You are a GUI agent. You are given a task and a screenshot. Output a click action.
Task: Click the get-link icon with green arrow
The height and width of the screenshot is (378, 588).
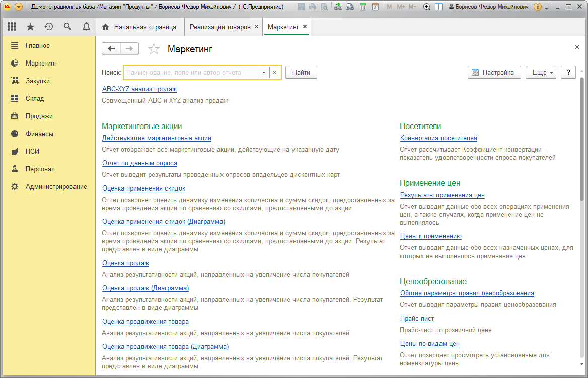[x=338, y=7]
